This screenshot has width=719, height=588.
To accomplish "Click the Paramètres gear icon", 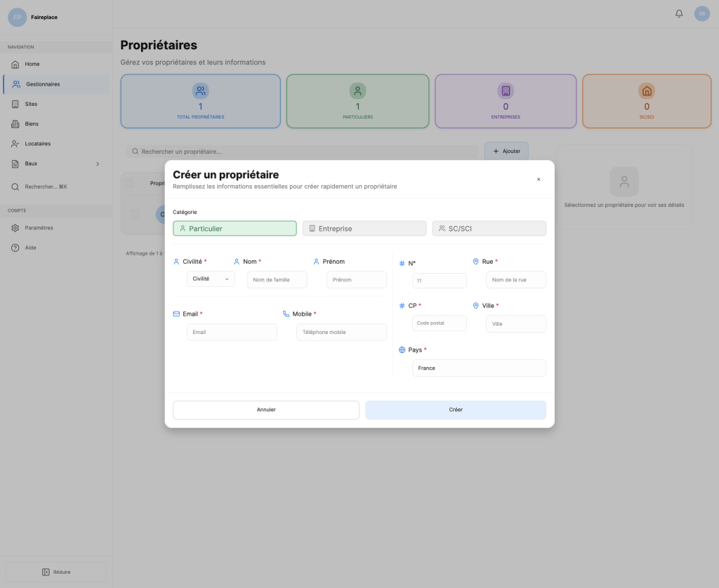I will pos(15,228).
